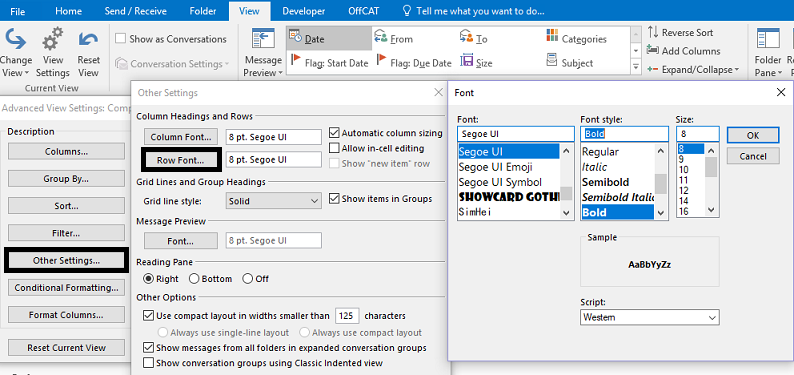Select the Bottom reading pane option
This screenshot has height=375, width=794.
(x=194, y=279)
